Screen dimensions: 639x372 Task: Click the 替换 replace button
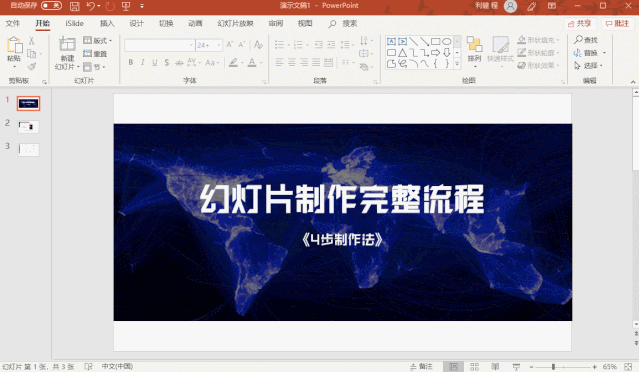click(587, 53)
